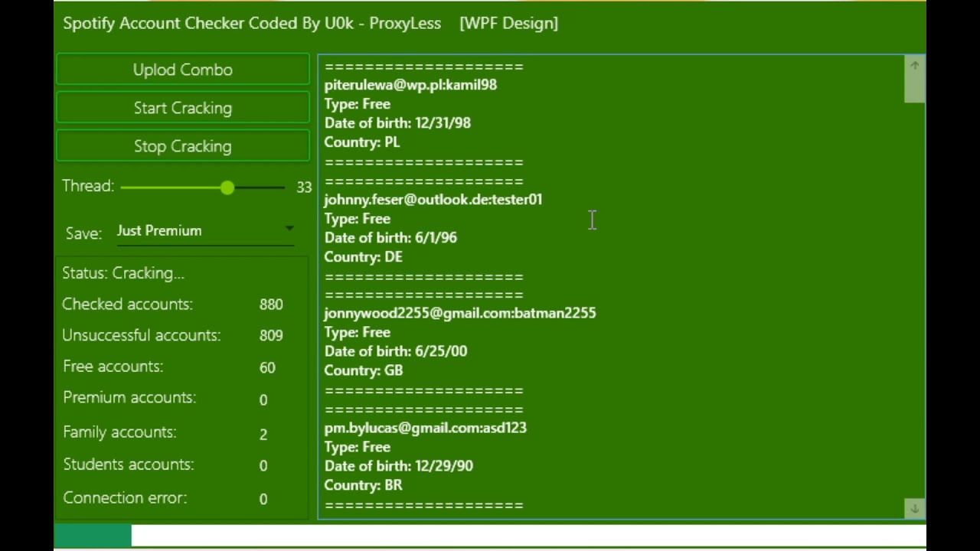Screen dimensions: 980x551
Task: Click the 'Country: BR' line in results
Action: tap(363, 485)
